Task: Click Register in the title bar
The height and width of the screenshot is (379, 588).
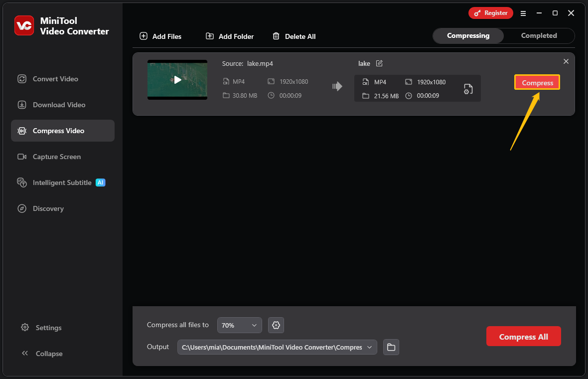Action: coord(490,13)
